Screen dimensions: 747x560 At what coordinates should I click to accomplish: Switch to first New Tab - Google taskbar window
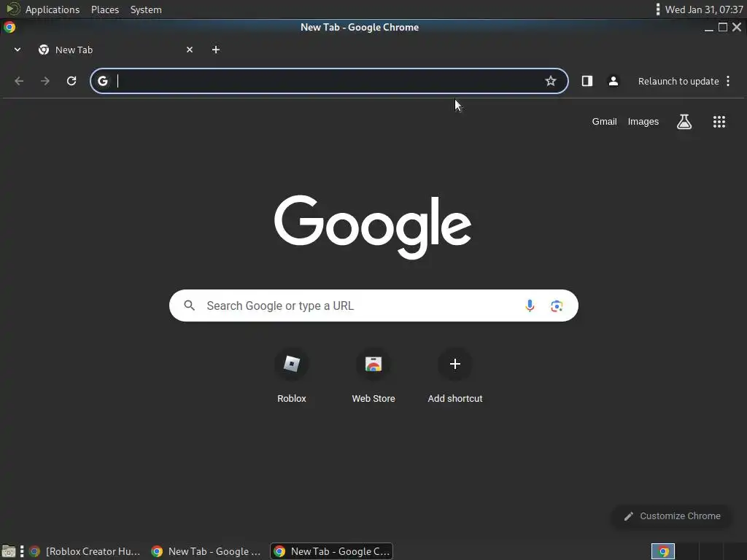click(206, 551)
